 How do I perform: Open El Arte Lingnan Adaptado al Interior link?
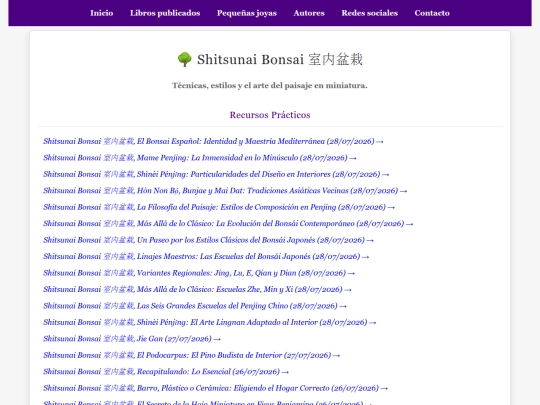(x=210, y=322)
